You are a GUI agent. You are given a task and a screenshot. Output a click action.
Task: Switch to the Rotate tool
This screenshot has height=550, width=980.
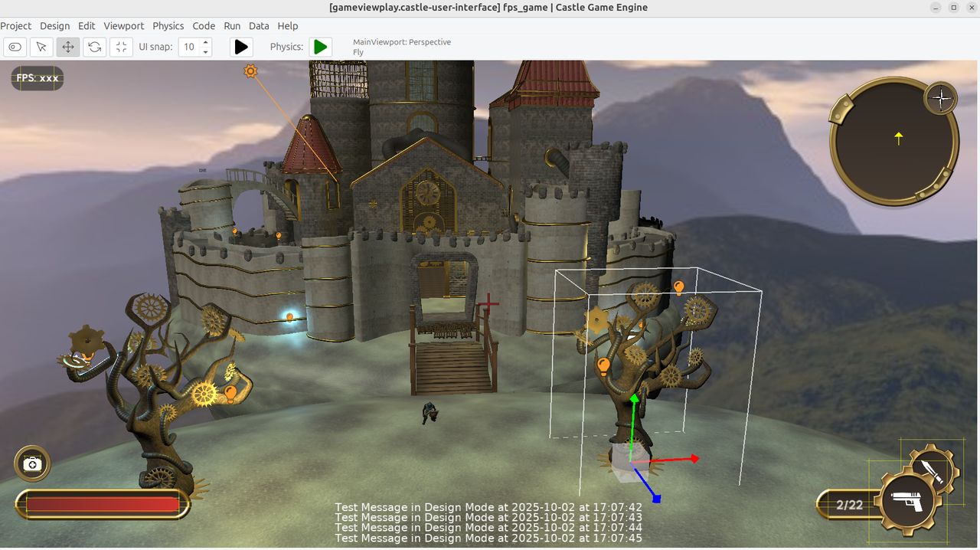(94, 47)
